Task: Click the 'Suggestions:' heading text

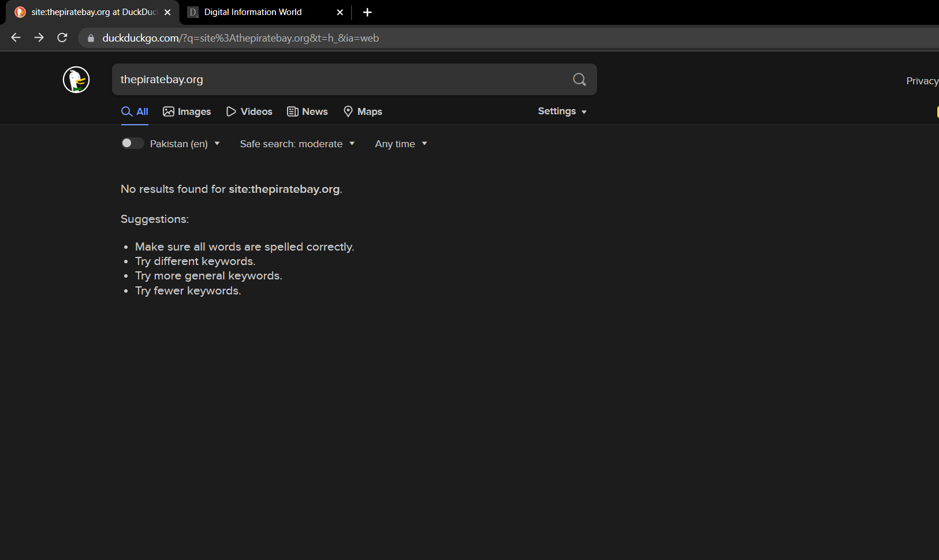Action: [155, 219]
